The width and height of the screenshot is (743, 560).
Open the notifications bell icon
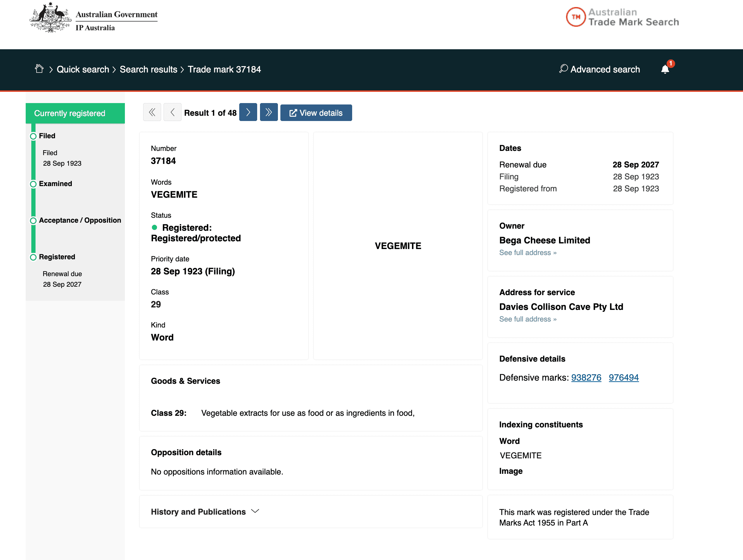click(x=665, y=69)
